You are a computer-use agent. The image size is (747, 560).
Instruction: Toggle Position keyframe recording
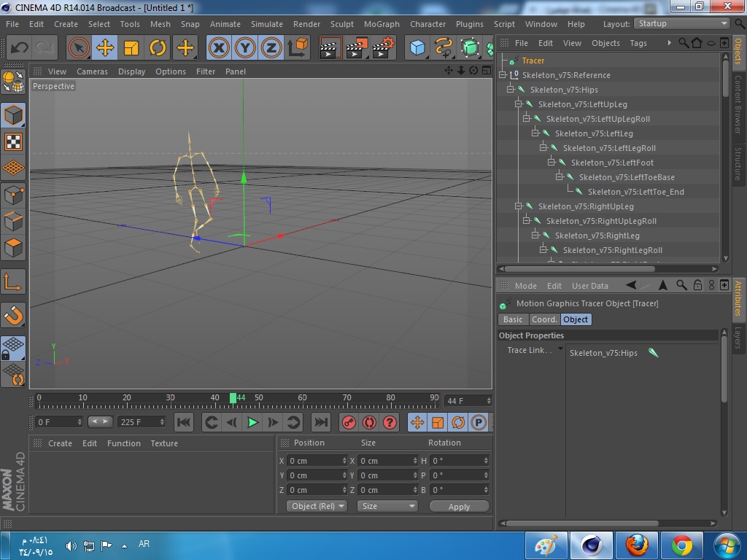tap(417, 422)
